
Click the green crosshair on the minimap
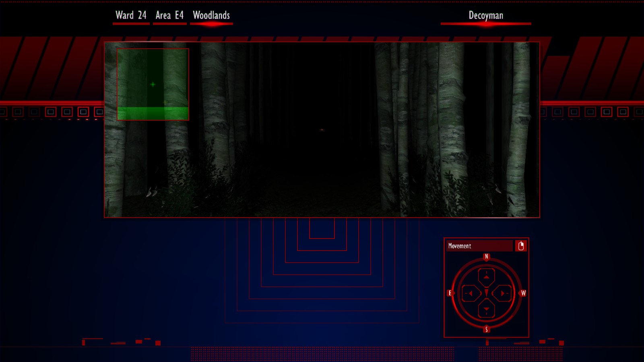click(x=153, y=84)
